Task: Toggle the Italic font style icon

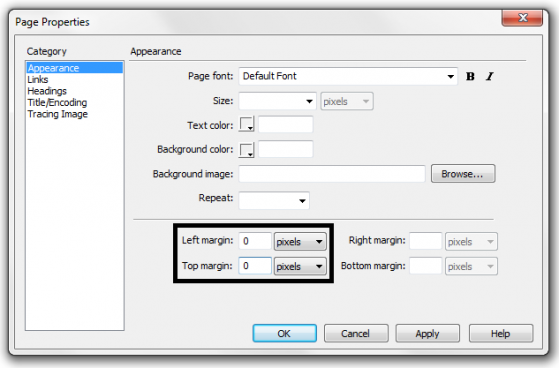Action: click(x=490, y=76)
